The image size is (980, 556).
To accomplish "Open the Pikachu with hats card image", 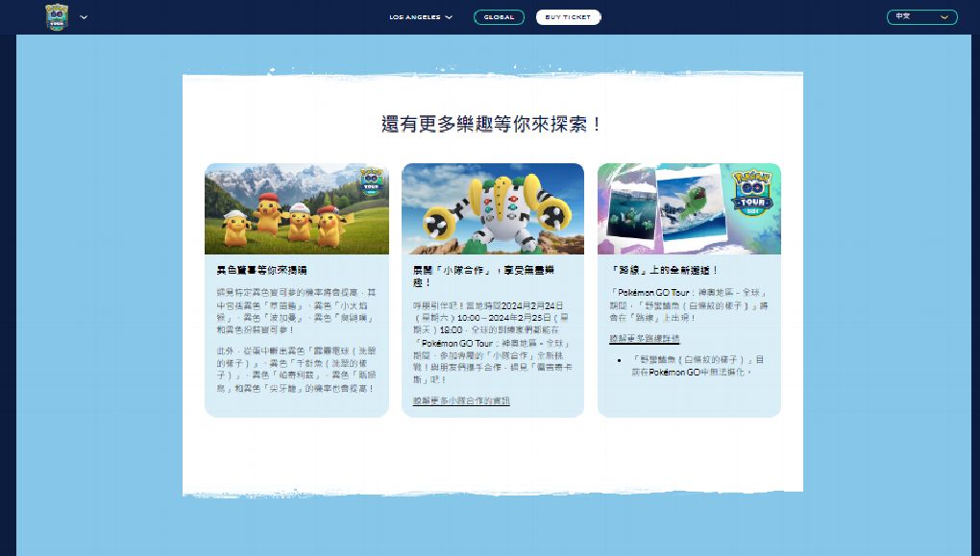I will [x=297, y=208].
